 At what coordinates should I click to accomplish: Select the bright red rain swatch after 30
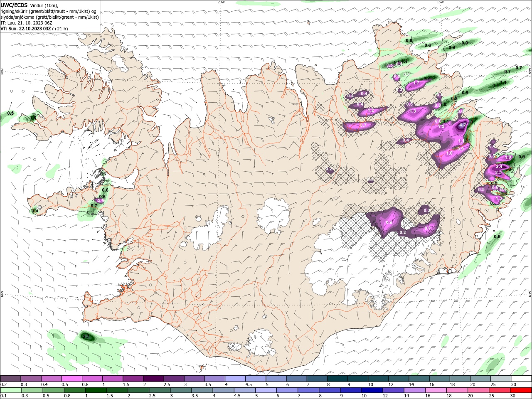click(521, 390)
